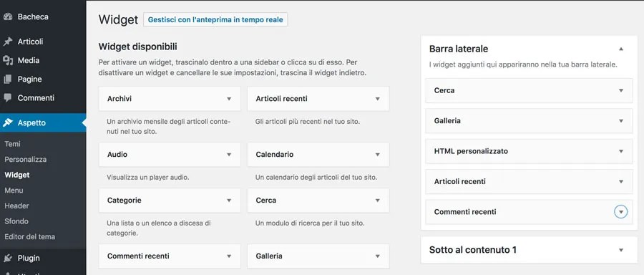644x275 pixels.
Task: Open the Pagine menu item
Action: point(29,79)
